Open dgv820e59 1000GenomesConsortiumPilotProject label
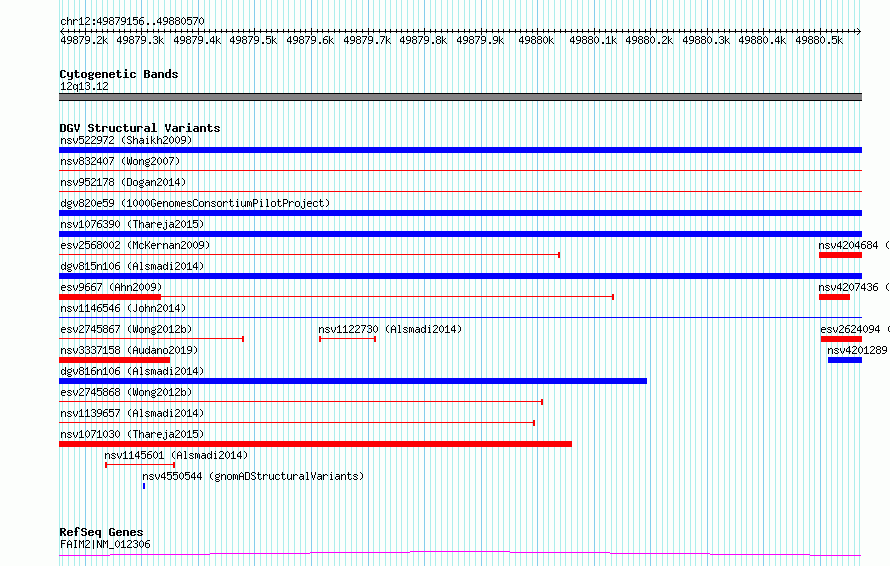 point(195,203)
